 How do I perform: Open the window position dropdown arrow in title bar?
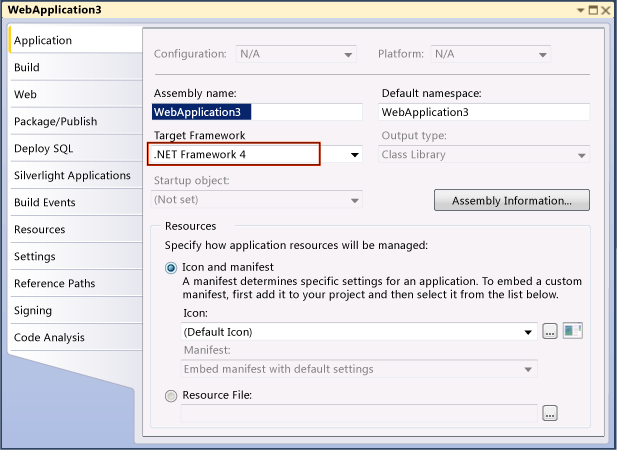580,10
